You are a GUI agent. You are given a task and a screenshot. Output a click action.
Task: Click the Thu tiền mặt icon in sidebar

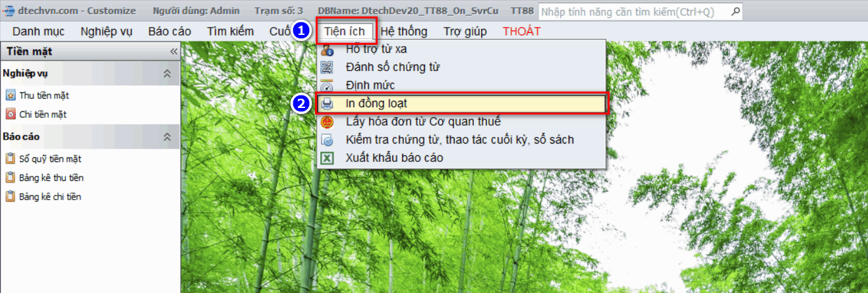click(x=11, y=95)
